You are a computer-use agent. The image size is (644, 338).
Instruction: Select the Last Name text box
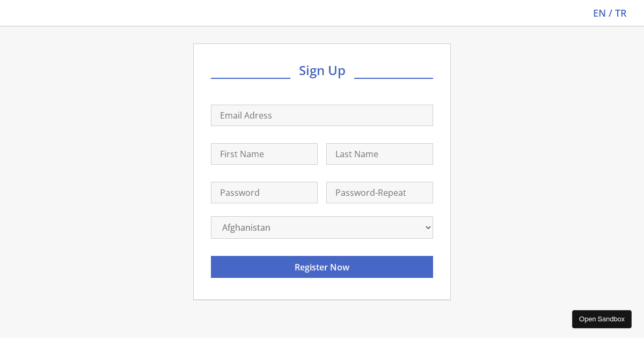coord(379,154)
